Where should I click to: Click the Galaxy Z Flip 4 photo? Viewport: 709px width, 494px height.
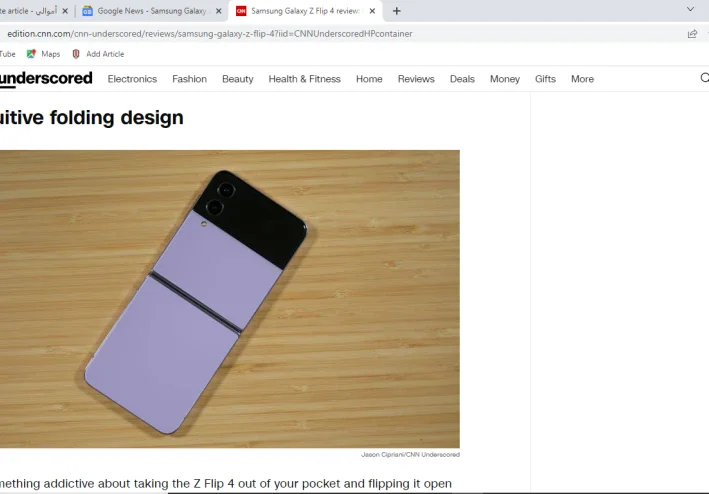(x=230, y=299)
